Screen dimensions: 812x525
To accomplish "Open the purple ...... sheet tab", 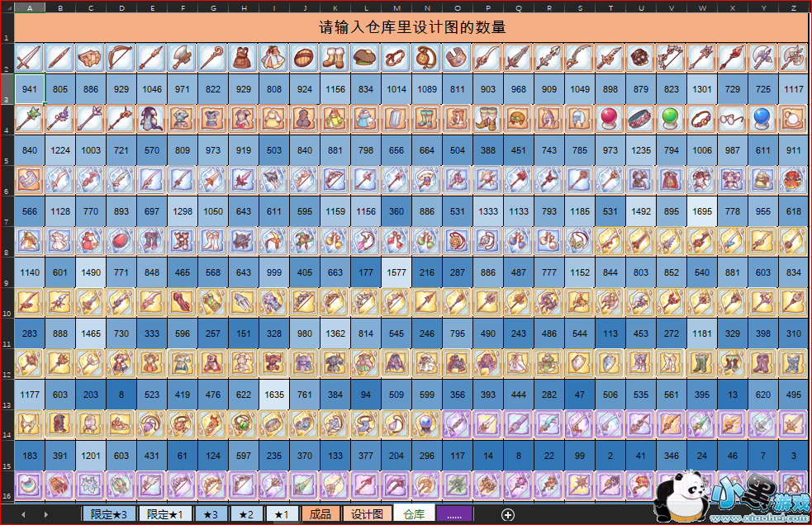I will click(x=454, y=514).
